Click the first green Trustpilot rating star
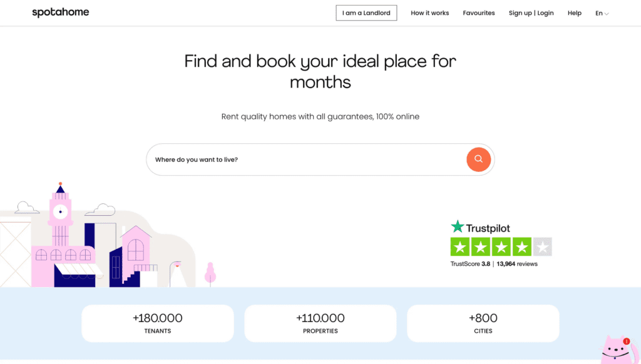This screenshot has width=641, height=364. [x=460, y=247]
